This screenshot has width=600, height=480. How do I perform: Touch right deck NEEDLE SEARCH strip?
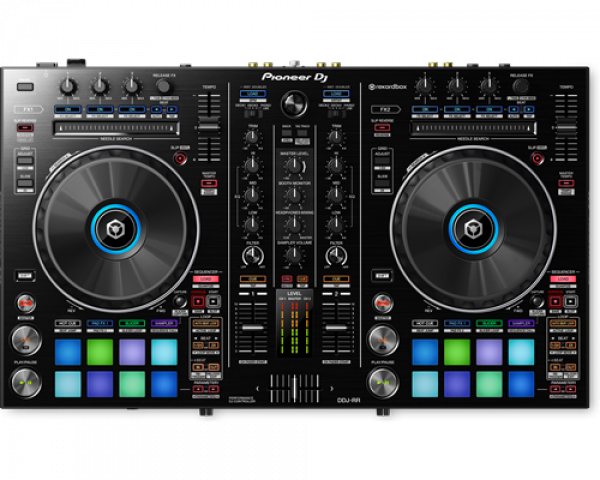(473, 128)
